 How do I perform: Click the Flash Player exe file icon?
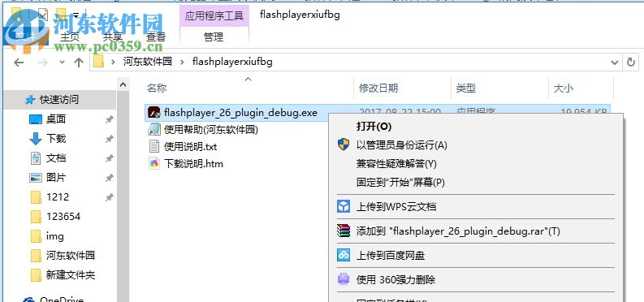(154, 112)
